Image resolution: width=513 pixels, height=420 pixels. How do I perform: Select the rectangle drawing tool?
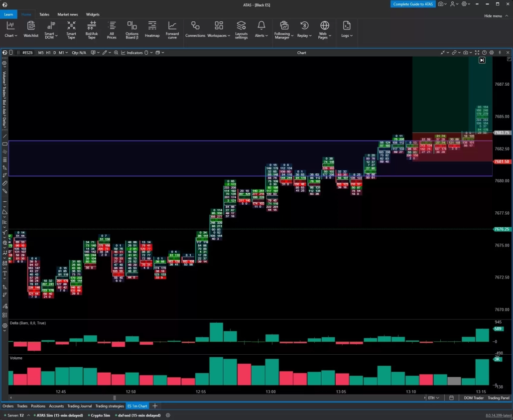point(4,144)
